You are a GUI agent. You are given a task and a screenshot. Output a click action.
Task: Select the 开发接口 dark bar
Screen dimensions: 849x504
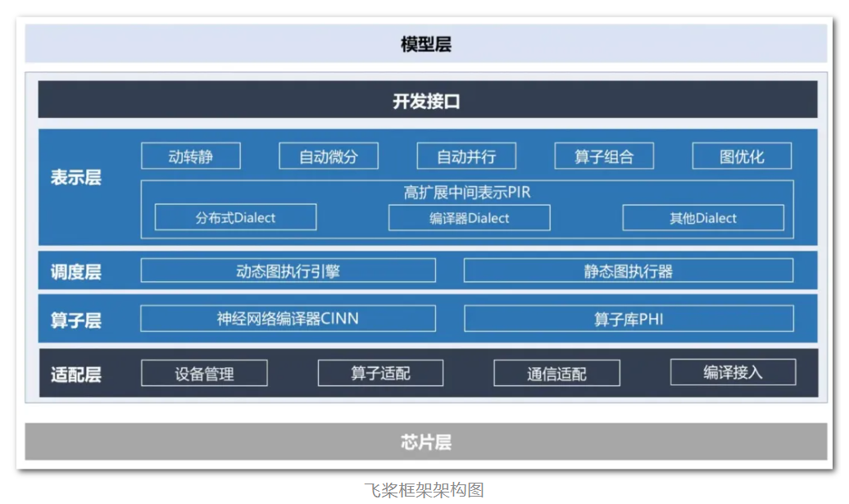[427, 100]
